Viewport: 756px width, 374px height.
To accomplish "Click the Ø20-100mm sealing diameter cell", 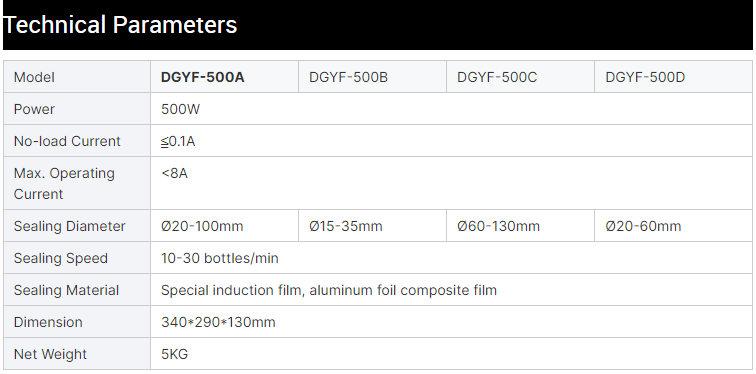I will 224,226.
